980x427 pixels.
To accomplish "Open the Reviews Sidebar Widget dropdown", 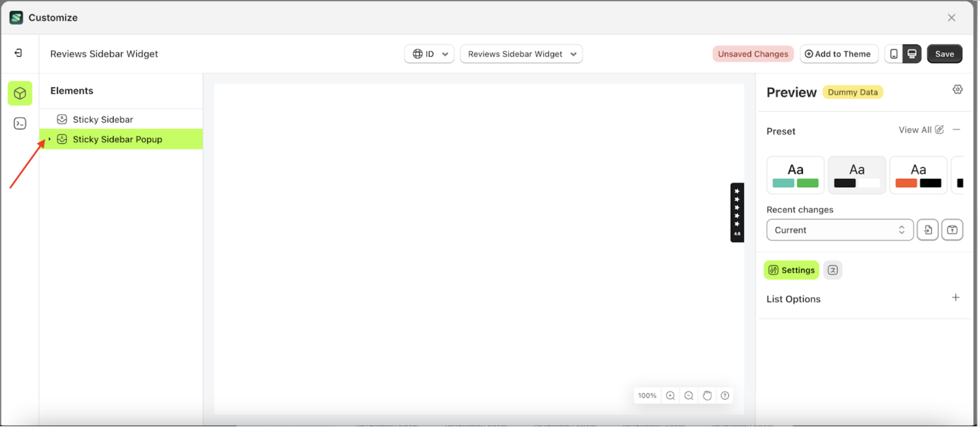I will 521,54.
